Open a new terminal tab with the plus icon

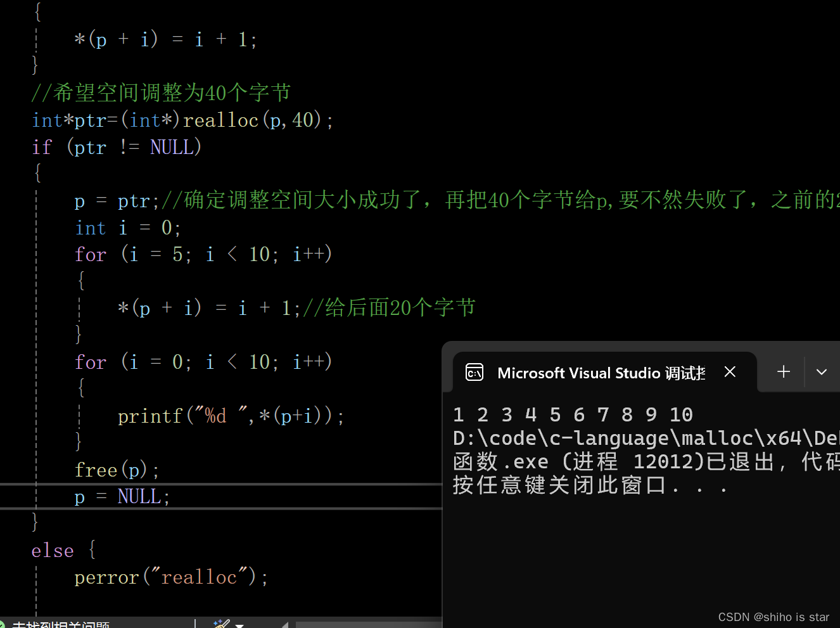(783, 372)
